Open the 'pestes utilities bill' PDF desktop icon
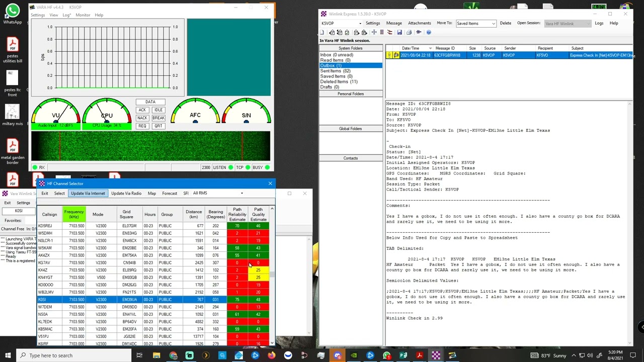644x362 pixels. pyautogui.click(x=12, y=50)
